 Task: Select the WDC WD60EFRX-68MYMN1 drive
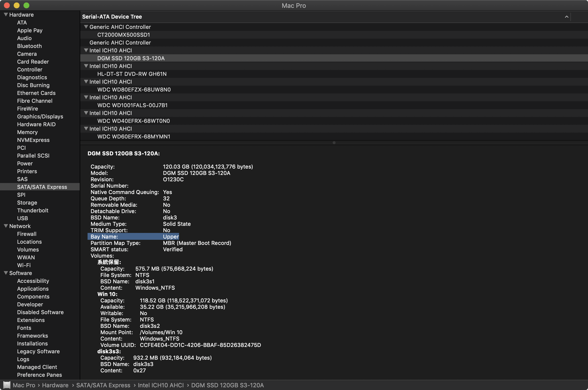click(334, 137)
